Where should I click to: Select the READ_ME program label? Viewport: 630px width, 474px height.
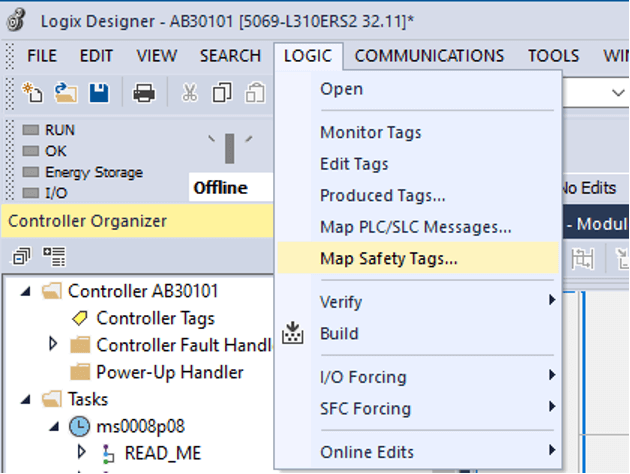163,453
